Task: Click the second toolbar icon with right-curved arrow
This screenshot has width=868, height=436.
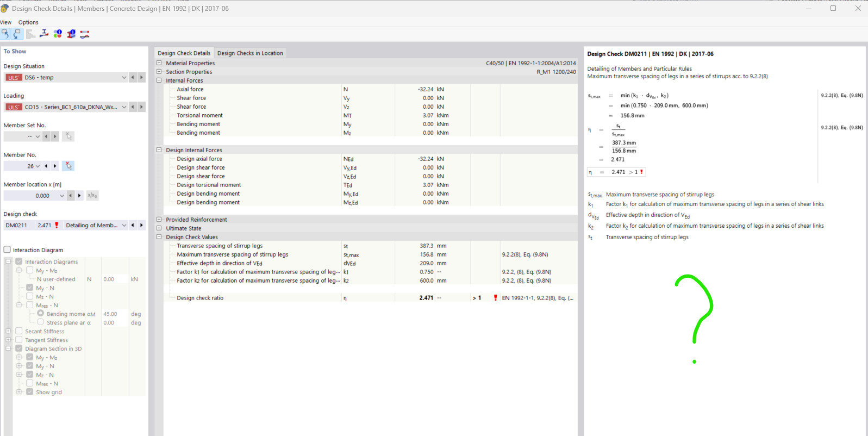Action: click(x=17, y=34)
